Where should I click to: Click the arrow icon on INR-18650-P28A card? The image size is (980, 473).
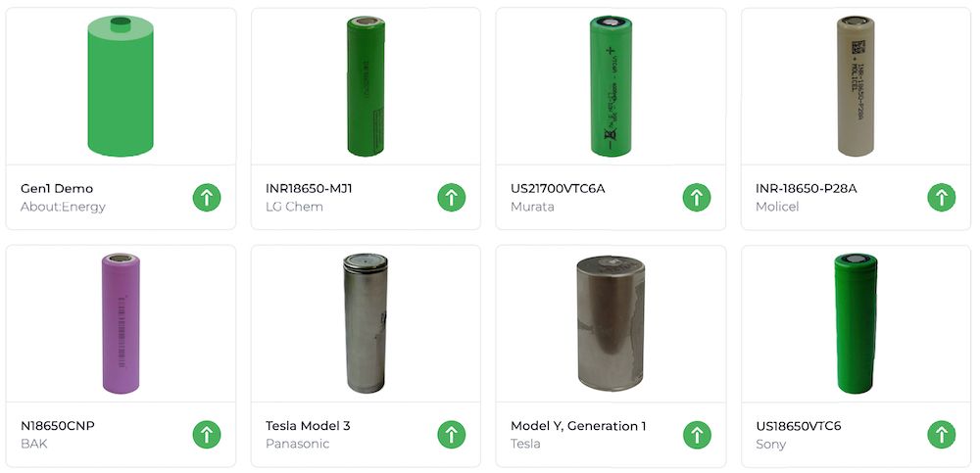tap(941, 198)
